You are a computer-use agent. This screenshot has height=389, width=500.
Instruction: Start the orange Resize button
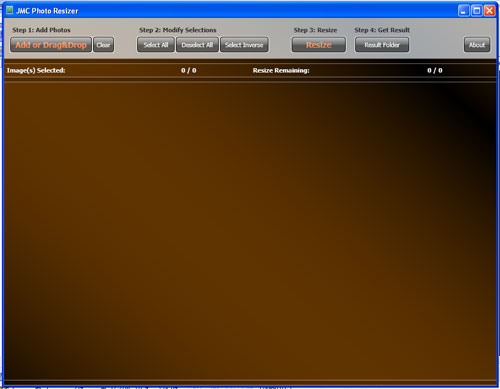319,45
